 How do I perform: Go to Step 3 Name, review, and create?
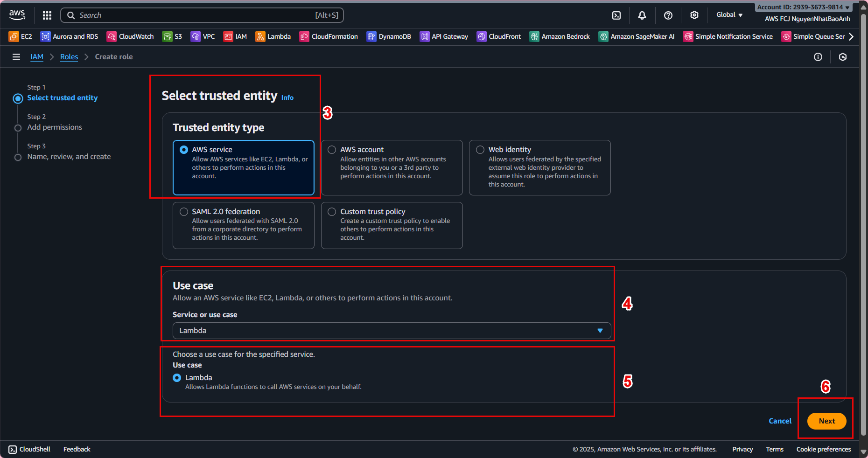(x=69, y=157)
